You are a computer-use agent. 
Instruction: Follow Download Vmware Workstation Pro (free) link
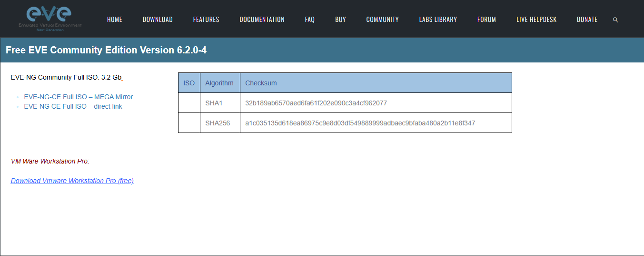(72, 181)
